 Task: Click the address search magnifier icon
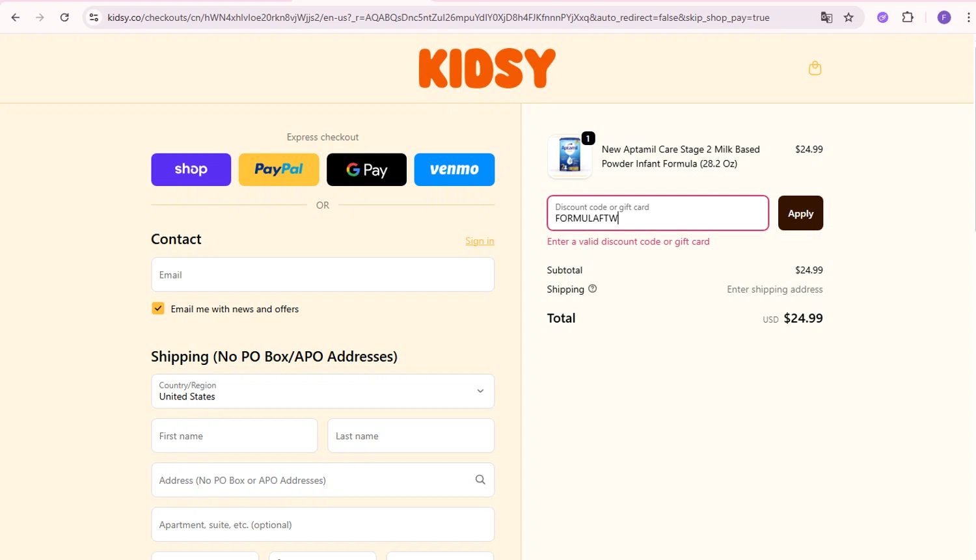[480, 480]
